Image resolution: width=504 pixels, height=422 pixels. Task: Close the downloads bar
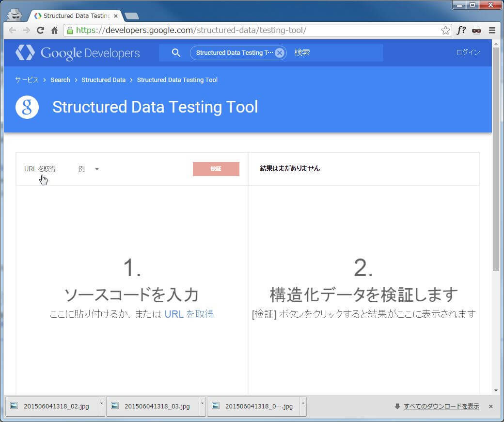click(x=490, y=406)
